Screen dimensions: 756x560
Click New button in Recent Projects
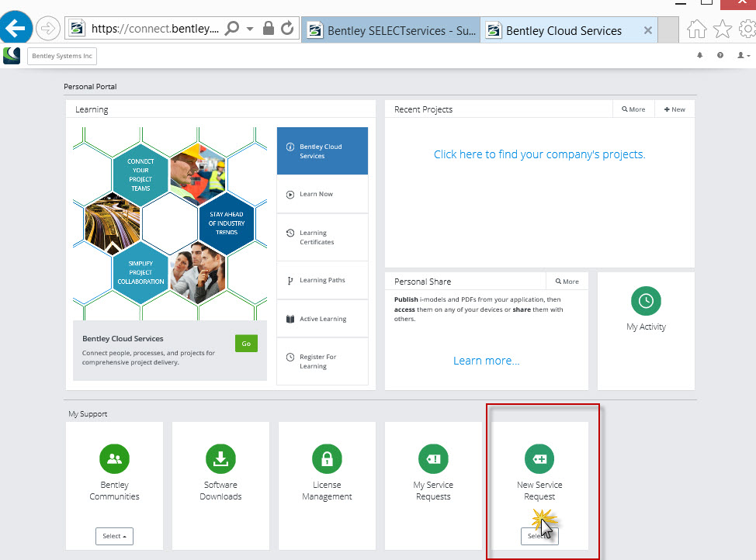click(x=675, y=109)
